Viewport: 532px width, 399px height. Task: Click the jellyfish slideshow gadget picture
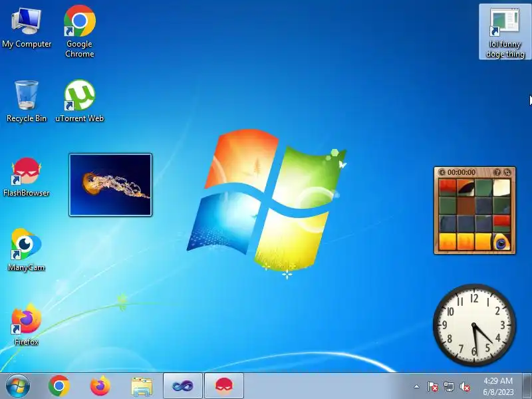point(110,185)
